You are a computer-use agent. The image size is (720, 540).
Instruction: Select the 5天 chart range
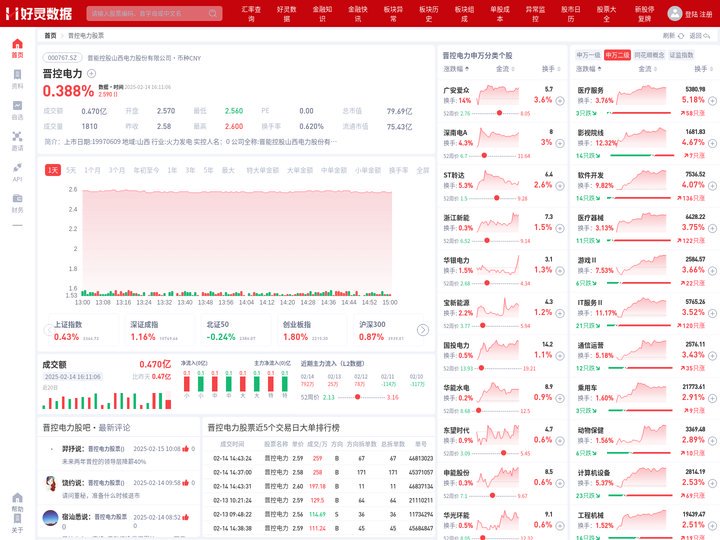71,170
